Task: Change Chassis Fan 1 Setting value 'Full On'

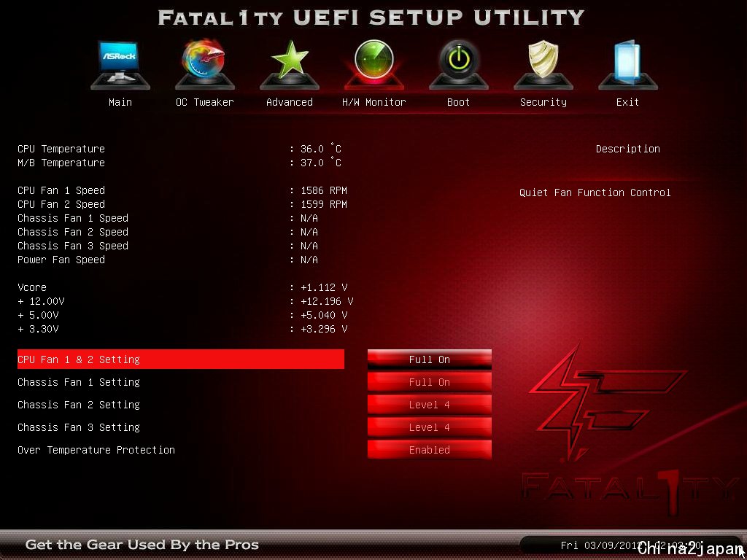Action: (x=429, y=382)
